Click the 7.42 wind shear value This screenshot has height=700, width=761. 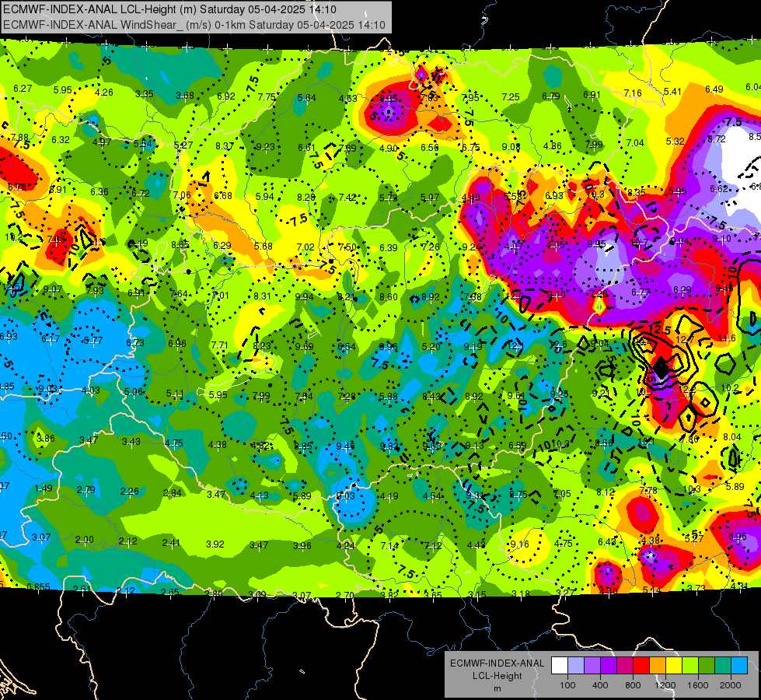pyautogui.click(x=347, y=197)
